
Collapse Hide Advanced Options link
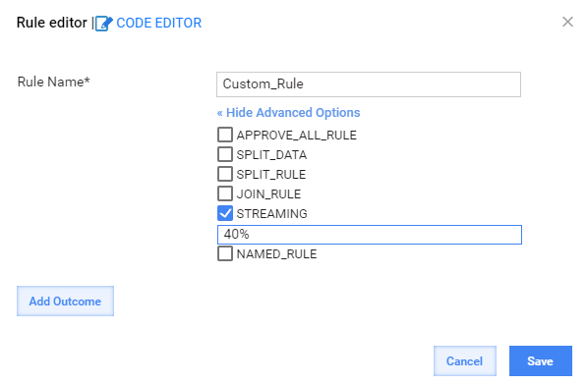pos(288,113)
